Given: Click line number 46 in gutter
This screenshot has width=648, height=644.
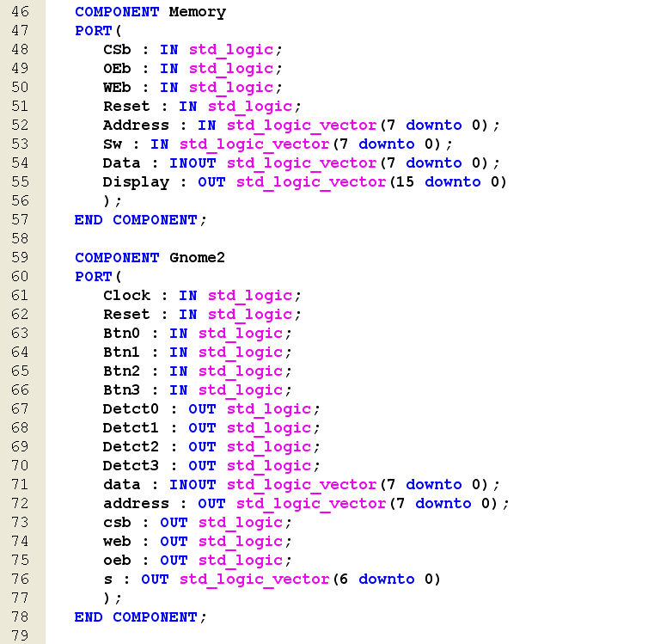Looking at the screenshot, I should (20, 11).
